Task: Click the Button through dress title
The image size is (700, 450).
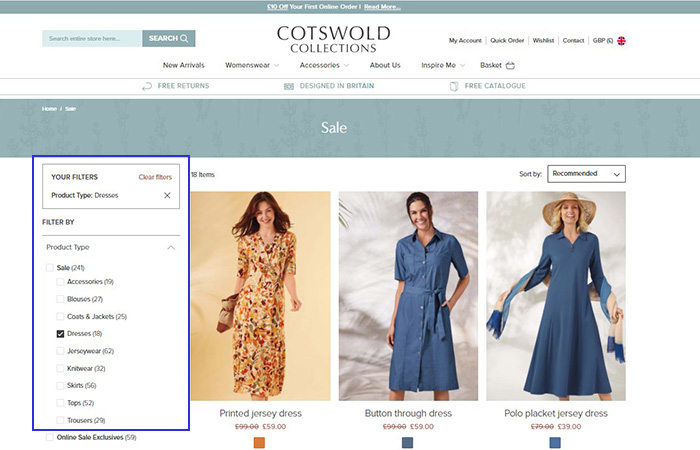Action: [408, 413]
